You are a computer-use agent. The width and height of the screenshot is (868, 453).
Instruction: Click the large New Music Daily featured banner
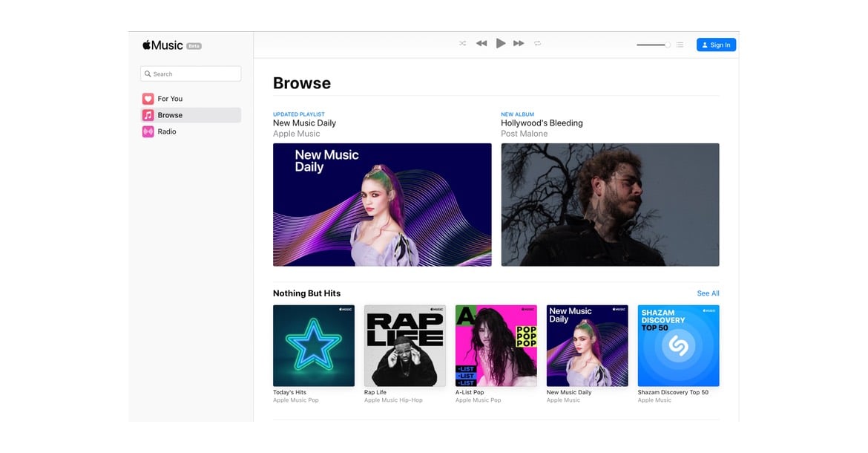click(382, 204)
